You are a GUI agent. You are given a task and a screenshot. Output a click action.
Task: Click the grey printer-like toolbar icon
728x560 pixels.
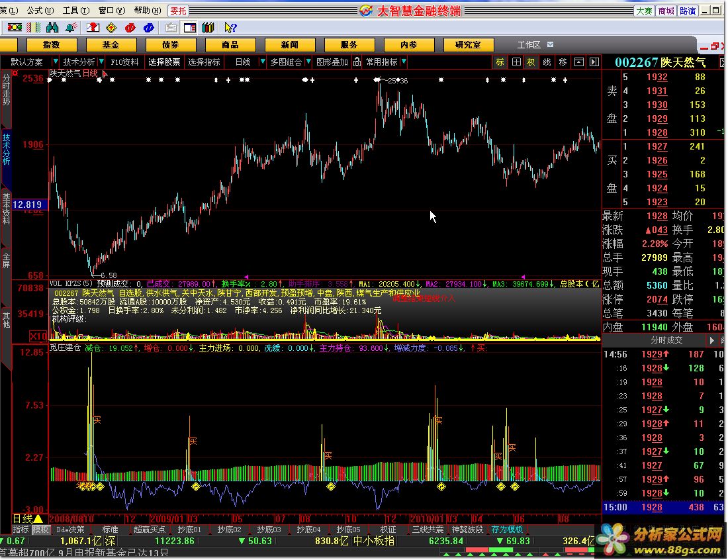click(171, 28)
